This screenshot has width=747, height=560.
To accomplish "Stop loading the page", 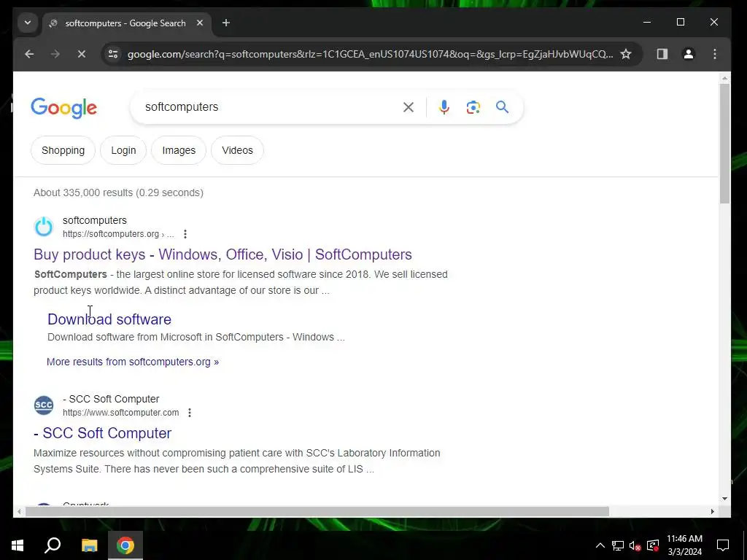I will (82, 54).
